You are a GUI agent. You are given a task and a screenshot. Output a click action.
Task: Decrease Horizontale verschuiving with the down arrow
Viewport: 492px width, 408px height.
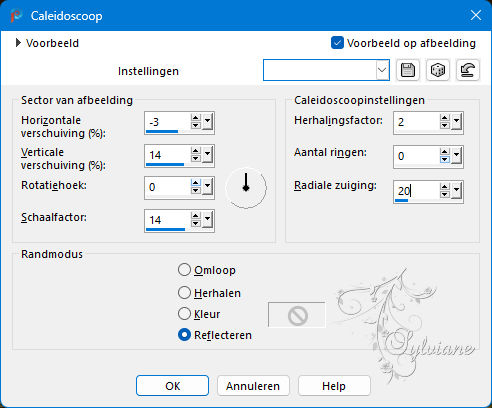[196, 125]
